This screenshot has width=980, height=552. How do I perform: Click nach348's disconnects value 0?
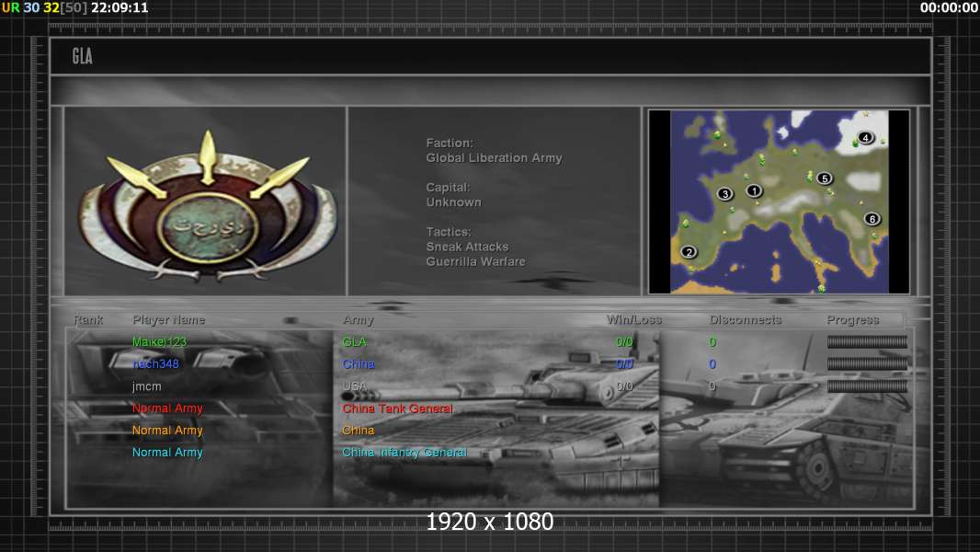coord(712,363)
